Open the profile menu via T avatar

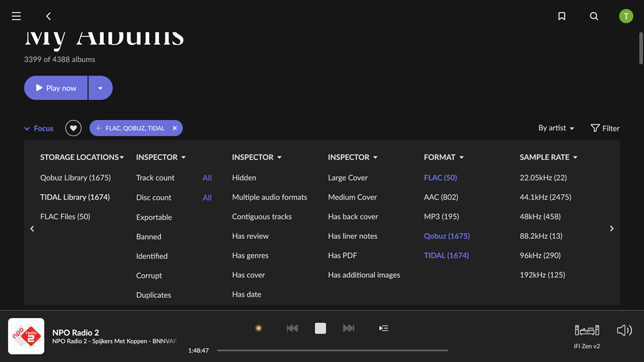point(626,16)
